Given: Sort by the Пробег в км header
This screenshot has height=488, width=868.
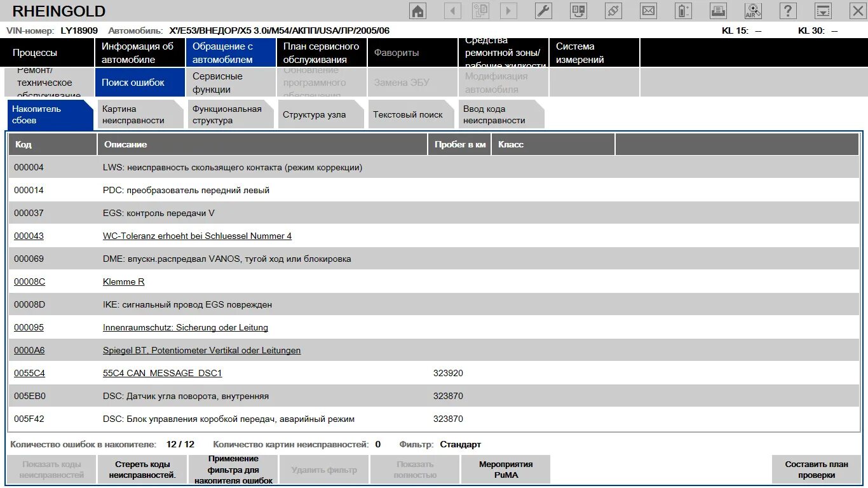Looking at the screenshot, I should tap(459, 144).
